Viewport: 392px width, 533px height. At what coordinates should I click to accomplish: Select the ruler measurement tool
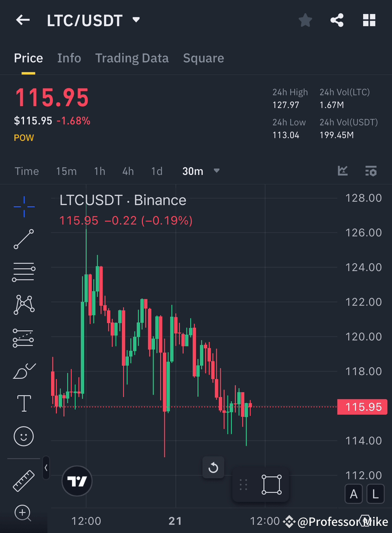[x=24, y=480]
